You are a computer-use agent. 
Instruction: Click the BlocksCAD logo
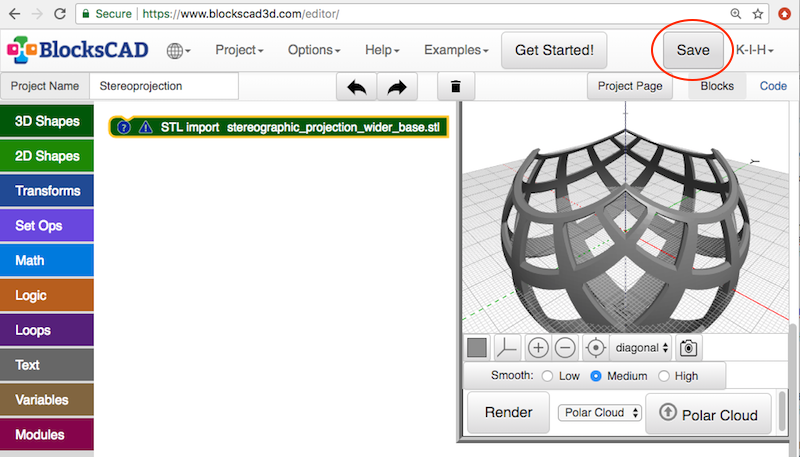coord(78,49)
